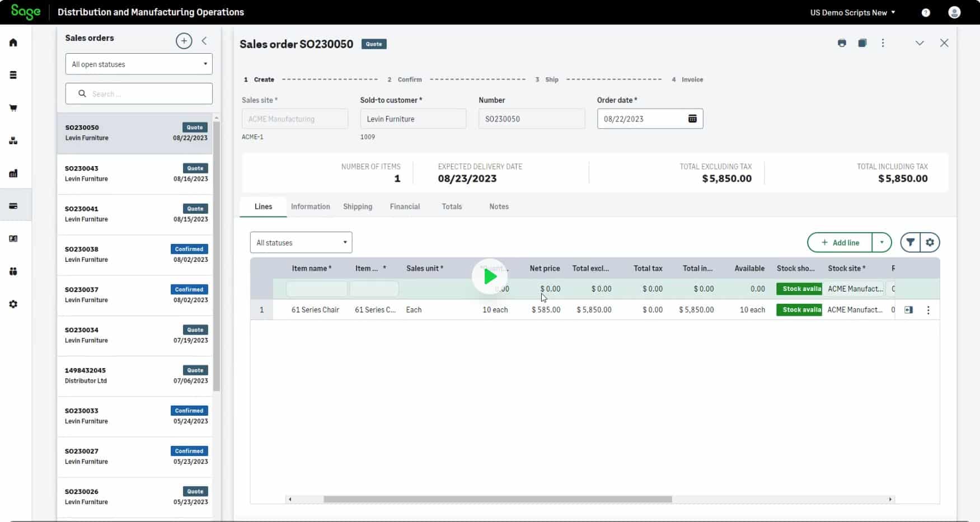The height and width of the screenshot is (522, 980).
Task: Open the help question mark icon
Action: [926, 12]
